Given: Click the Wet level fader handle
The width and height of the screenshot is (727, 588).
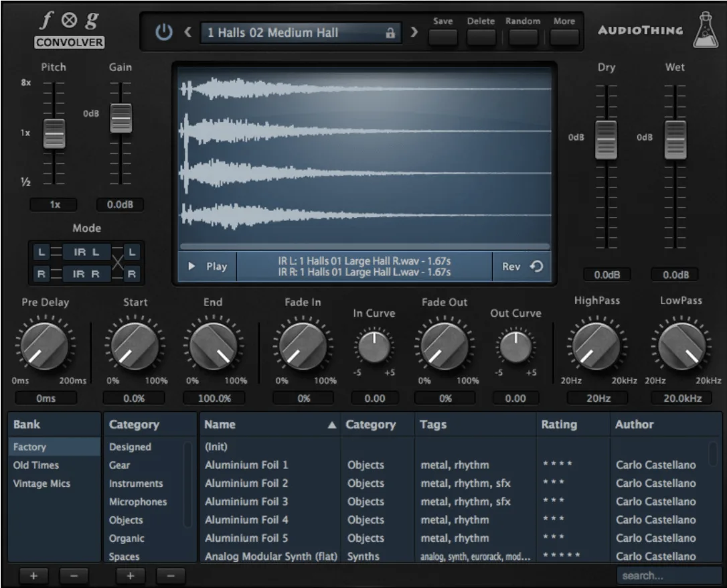Looking at the screenshot, I should (x=675, y=139).
